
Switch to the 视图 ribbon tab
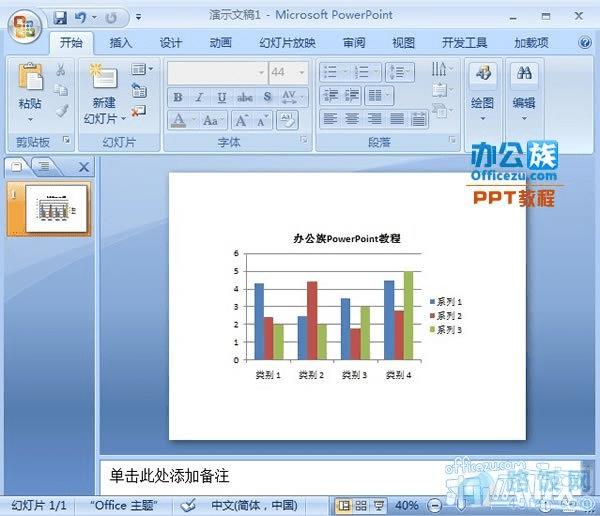pos(403,42)
